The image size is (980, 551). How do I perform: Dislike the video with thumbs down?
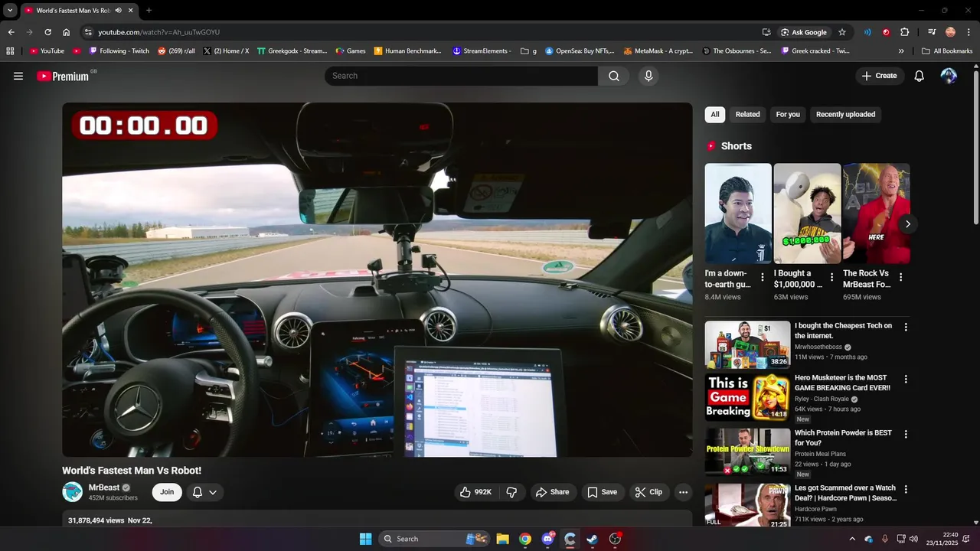[x=512, y=492]
